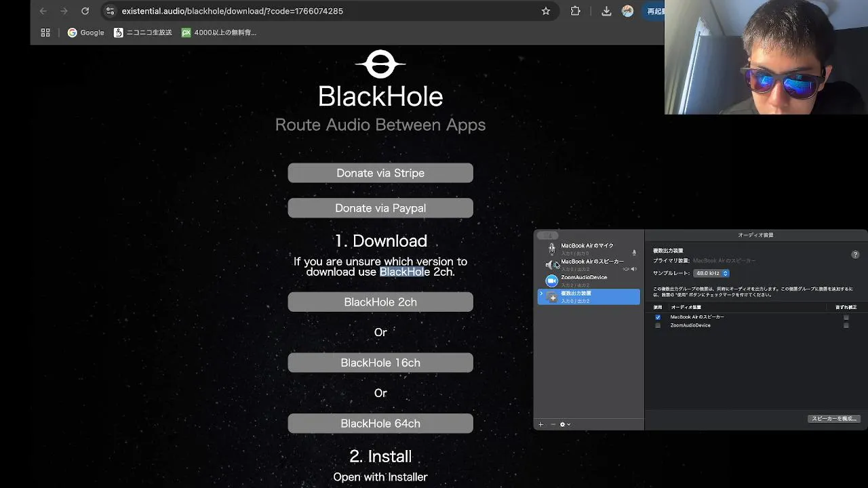Click the 再起動 update button in Chrome

pos(654,11)
